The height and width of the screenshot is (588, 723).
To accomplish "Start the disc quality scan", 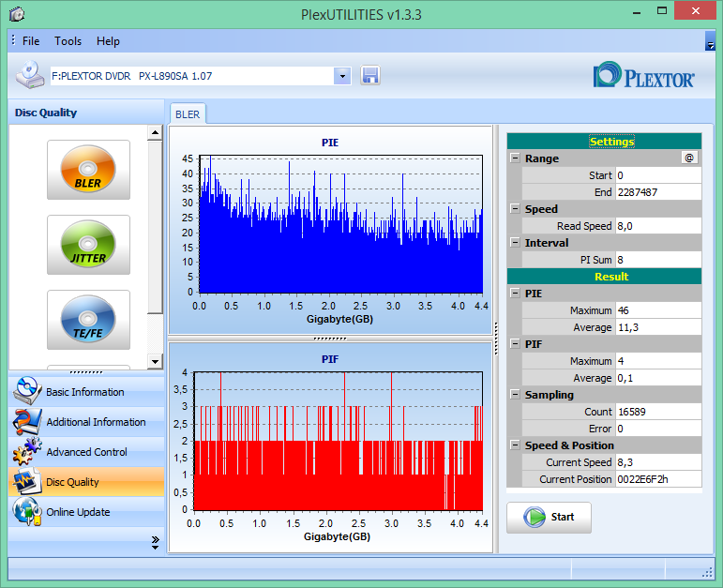I will [x=549, y=518].
